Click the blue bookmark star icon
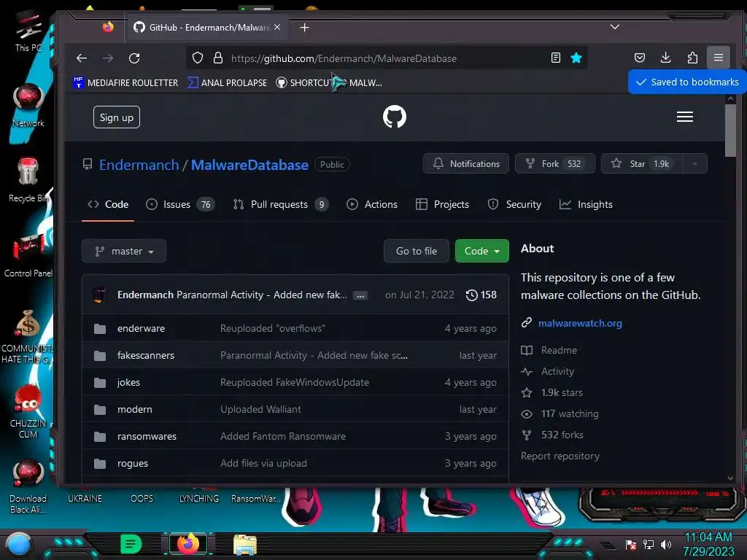The height and width of the screenshot is (560, 747). click(576, 58)
